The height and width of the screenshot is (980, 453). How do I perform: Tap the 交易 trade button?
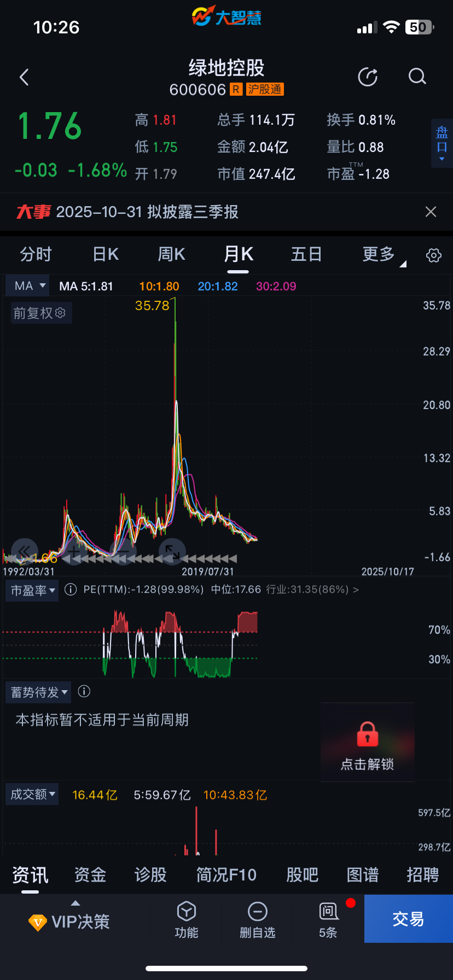[408, 919]
